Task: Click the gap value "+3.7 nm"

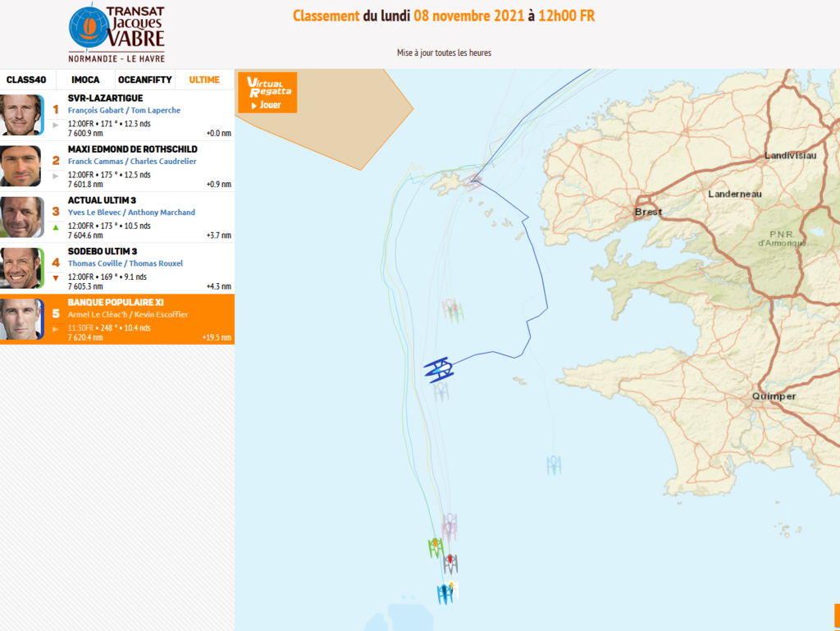Action: (218, 235)
